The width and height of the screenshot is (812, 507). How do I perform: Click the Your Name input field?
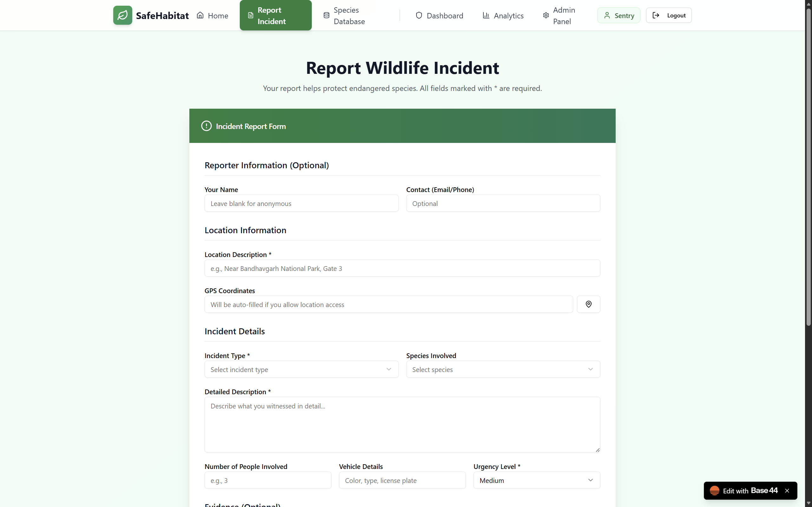pos(301,203)
